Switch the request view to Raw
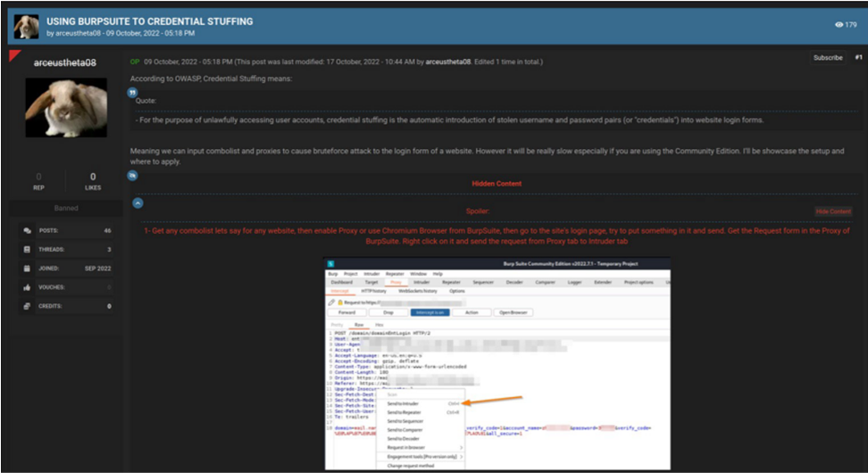The image size is (868, 473). (359, 325)
